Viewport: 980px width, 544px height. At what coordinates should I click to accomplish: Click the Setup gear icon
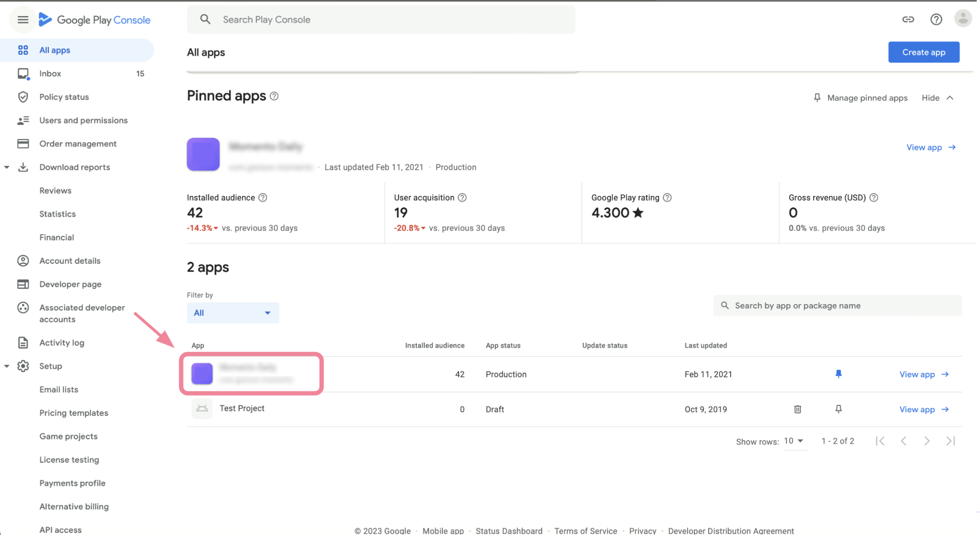(x=23, y=366)
